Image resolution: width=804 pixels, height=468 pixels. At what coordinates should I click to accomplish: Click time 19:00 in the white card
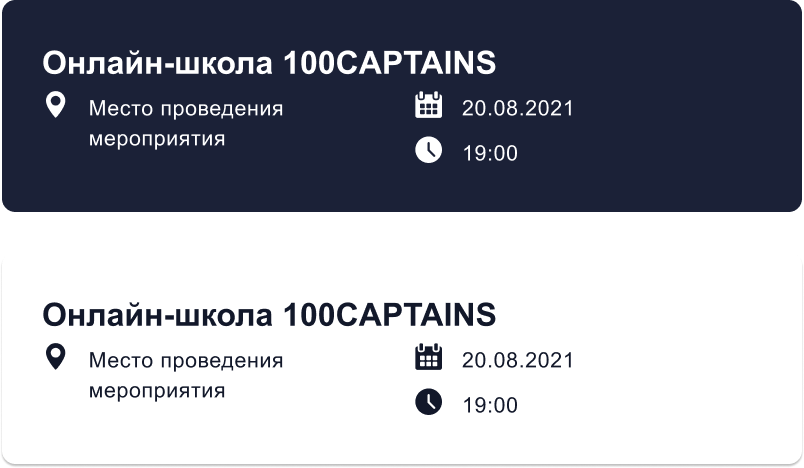(490, 405)
